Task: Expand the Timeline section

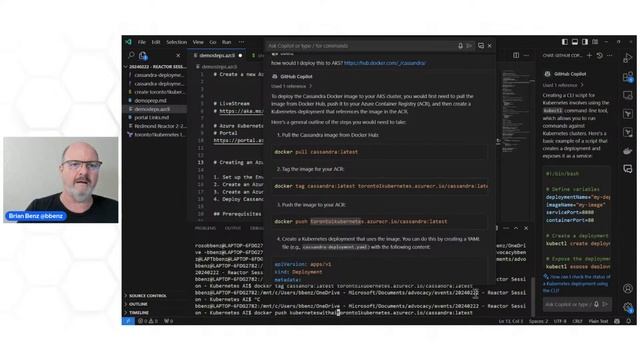Action: tap(155, 313)
